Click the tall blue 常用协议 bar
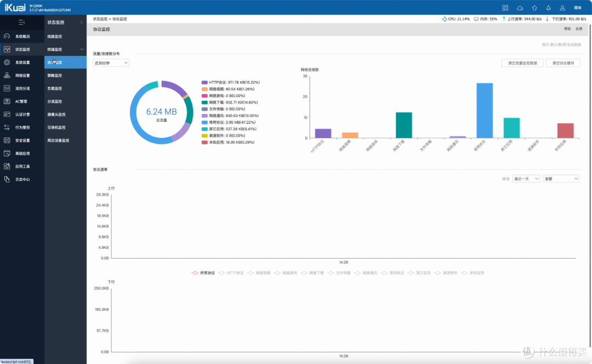Viewport: 592px width, 364px height. tap(485, 111)
